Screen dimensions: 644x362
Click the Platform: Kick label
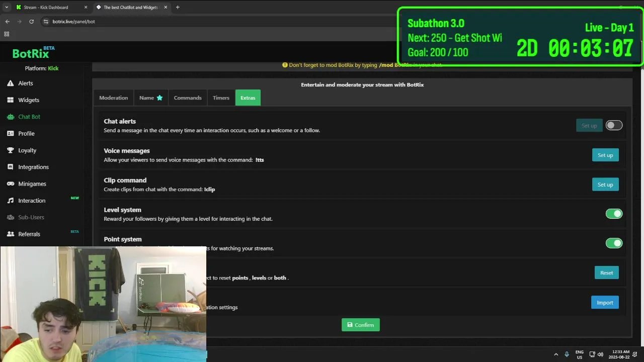coord(42,68)
